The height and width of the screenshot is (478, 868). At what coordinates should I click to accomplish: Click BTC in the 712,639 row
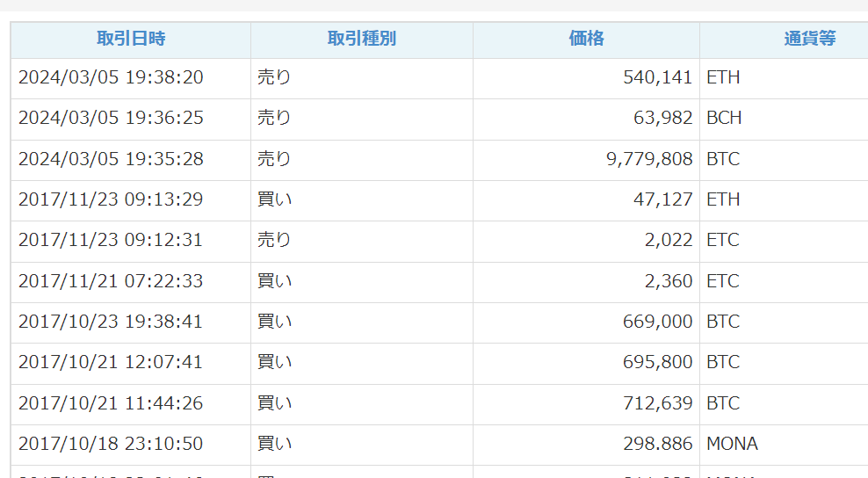coord(723,402)
